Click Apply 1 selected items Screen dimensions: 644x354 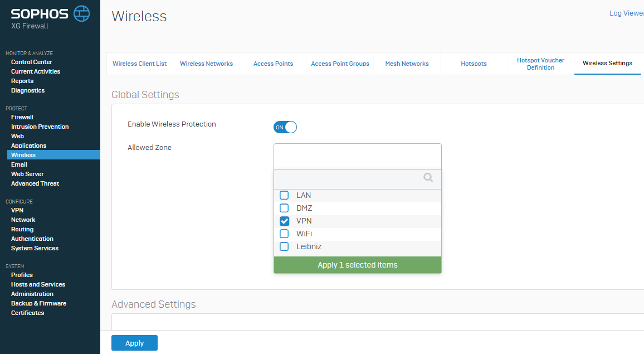tap(357, 265)
